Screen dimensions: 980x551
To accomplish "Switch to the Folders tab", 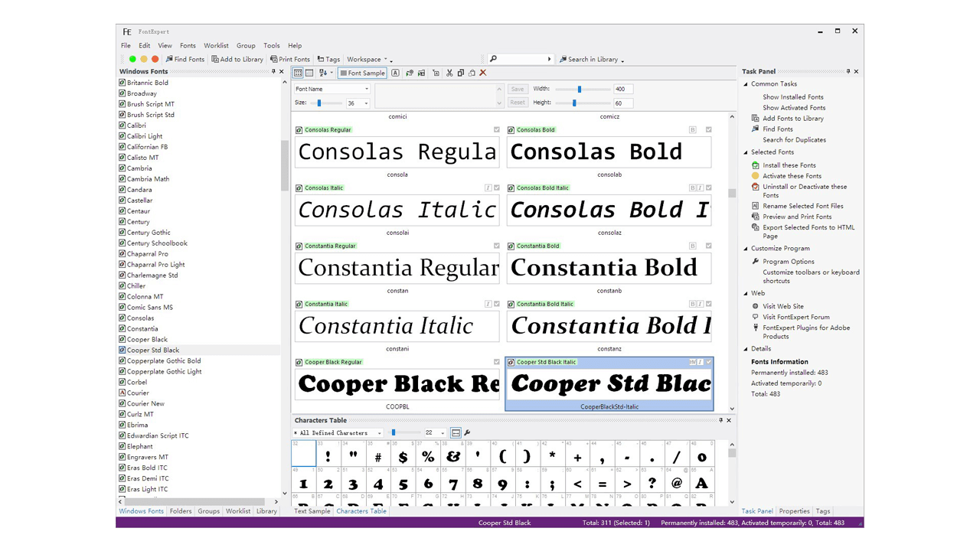I will [x=181, y=511].
